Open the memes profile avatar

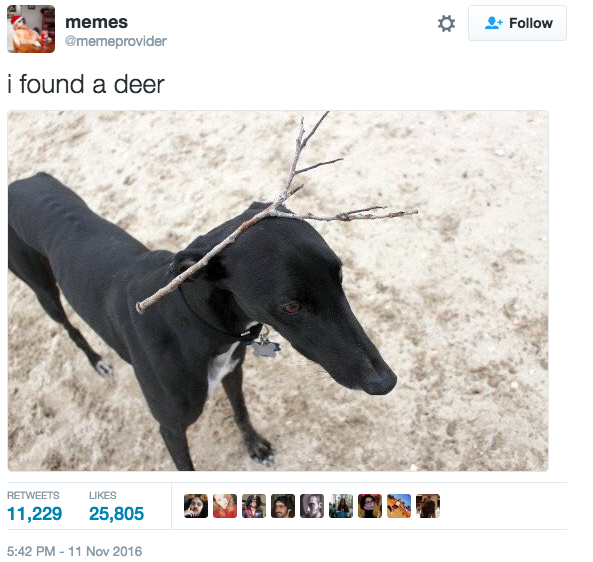tap(31, 29)
